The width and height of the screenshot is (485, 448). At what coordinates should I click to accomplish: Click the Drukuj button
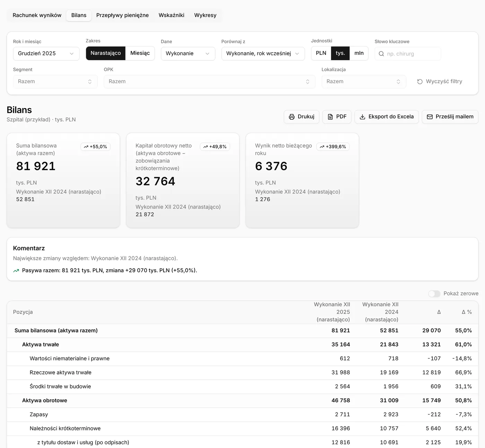click(301, 117)
